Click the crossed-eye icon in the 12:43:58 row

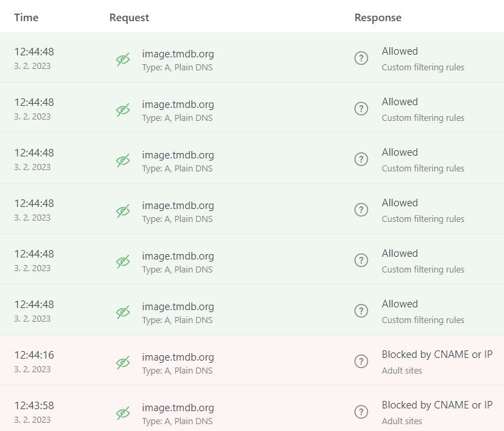click(123, 413)
